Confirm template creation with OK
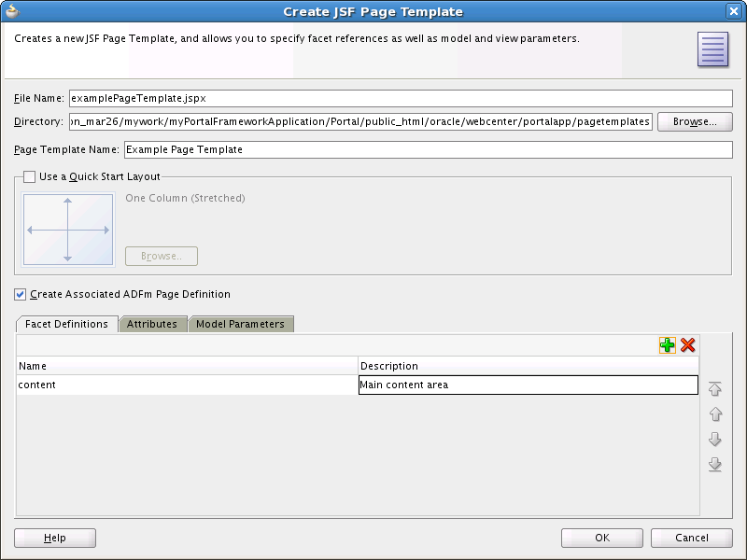Image resolution: width=747 pixels, height=560 pixels. click(602, 539)
